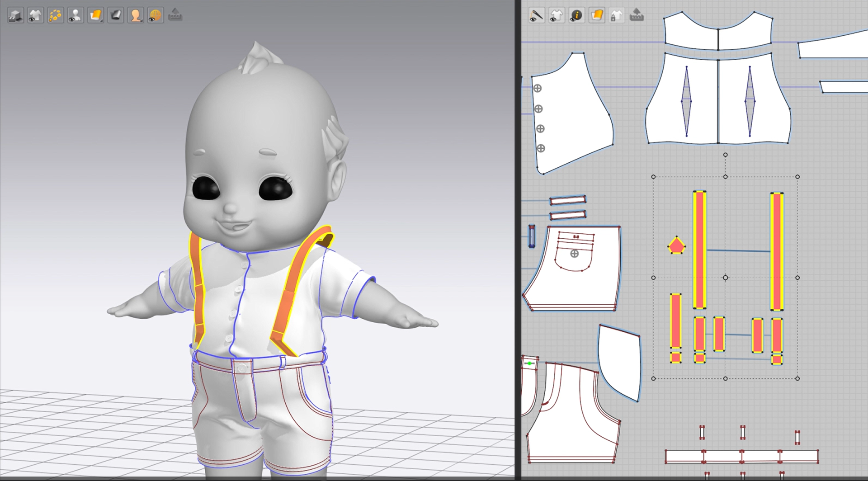This screenshot has height=481, width=868.
Task: Toggle Show Pattern Info icon
Action: pos(576,15)
